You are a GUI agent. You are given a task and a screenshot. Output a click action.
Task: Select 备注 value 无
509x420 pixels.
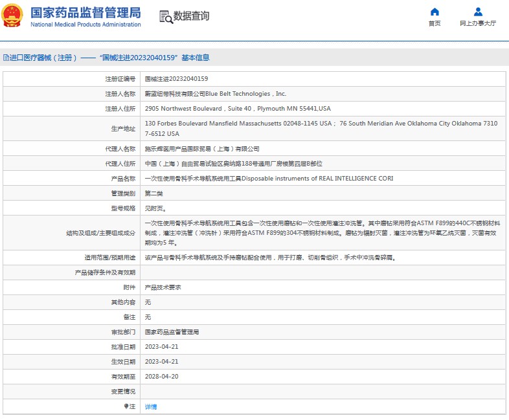(x=148, y=317)
